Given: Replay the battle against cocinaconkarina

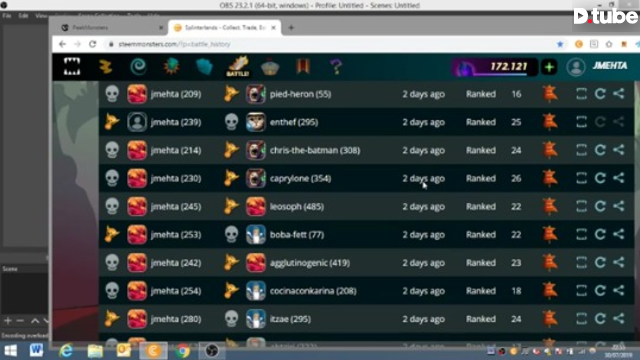Looking at the screenshot, I should click(x=600, y=291).
